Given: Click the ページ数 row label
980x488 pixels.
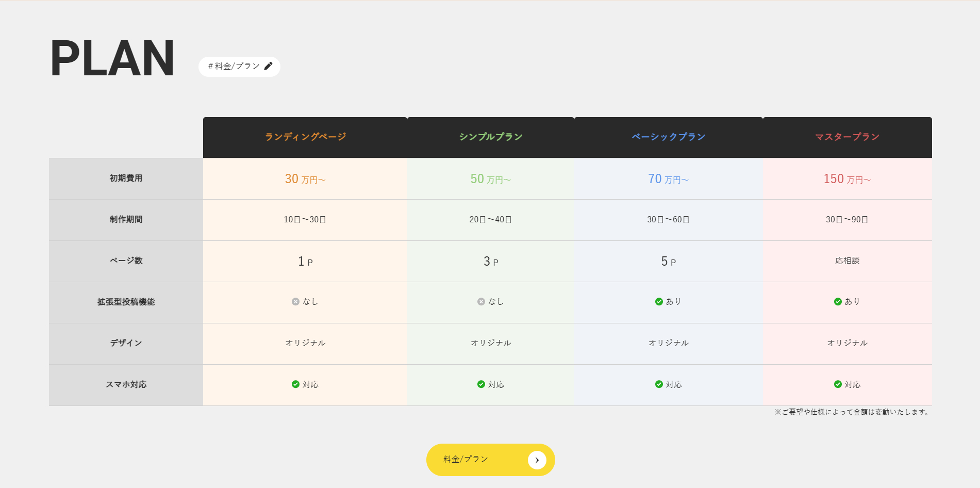Looking at the screenshot, I should (x=126, y=261).
